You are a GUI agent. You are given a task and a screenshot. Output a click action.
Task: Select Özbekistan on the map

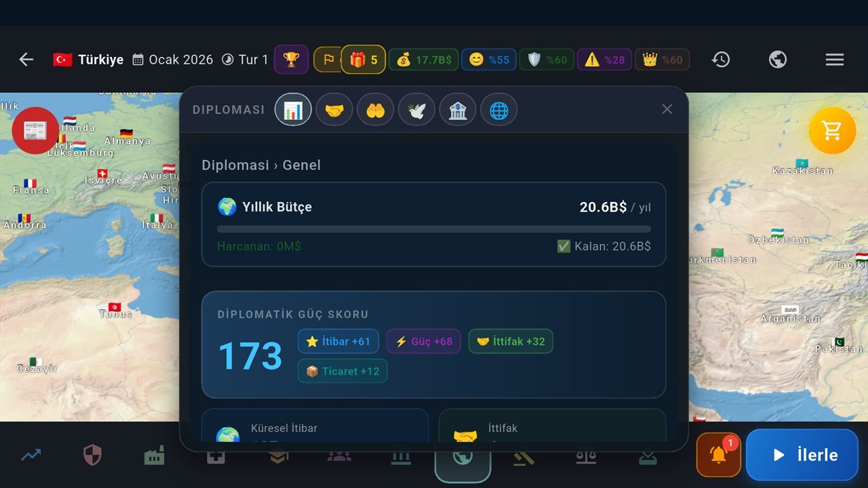[778, 237]
